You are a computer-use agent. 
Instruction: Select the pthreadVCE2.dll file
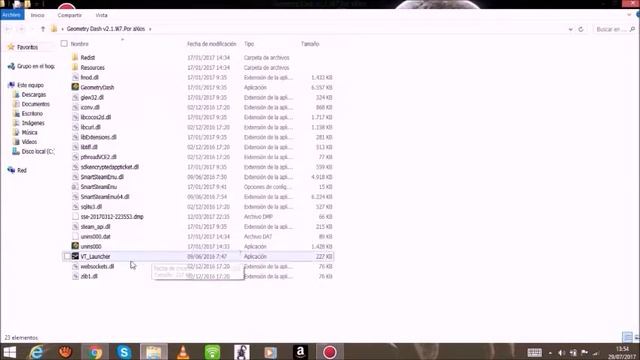point(98,157)
